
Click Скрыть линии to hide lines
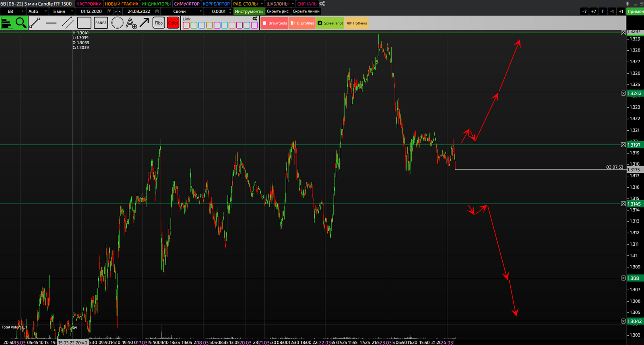[x=306, y=11]
